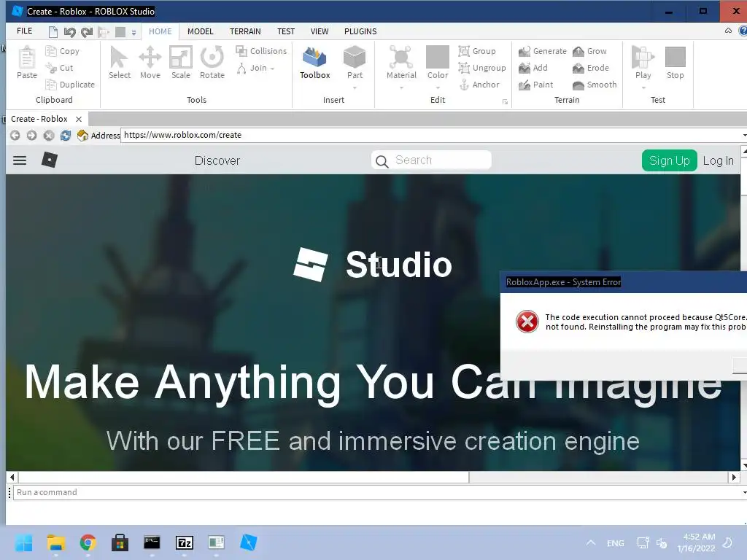This screenshot has height=560, width=747.
Task: Toggle Anchor on selection
Action: 479,85
